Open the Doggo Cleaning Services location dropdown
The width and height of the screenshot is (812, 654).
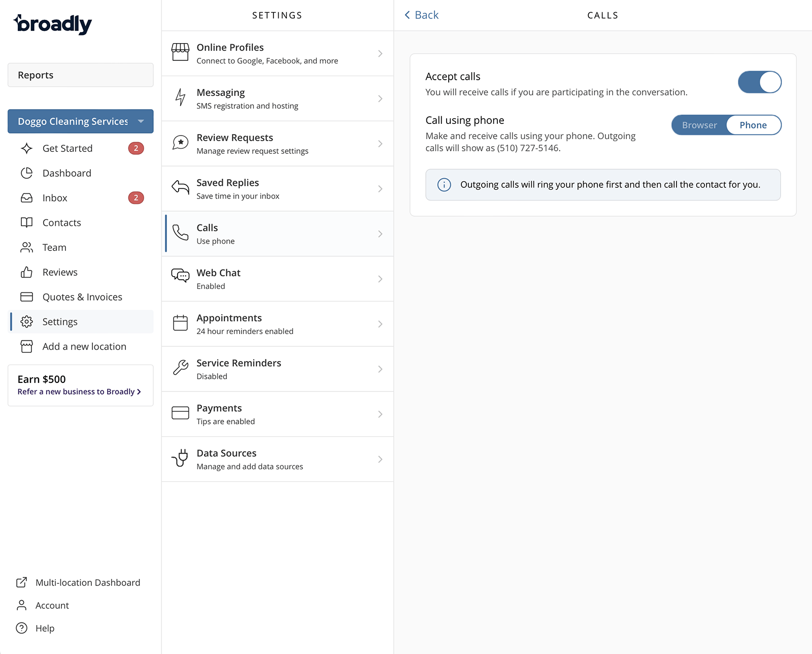coord(81,121)
